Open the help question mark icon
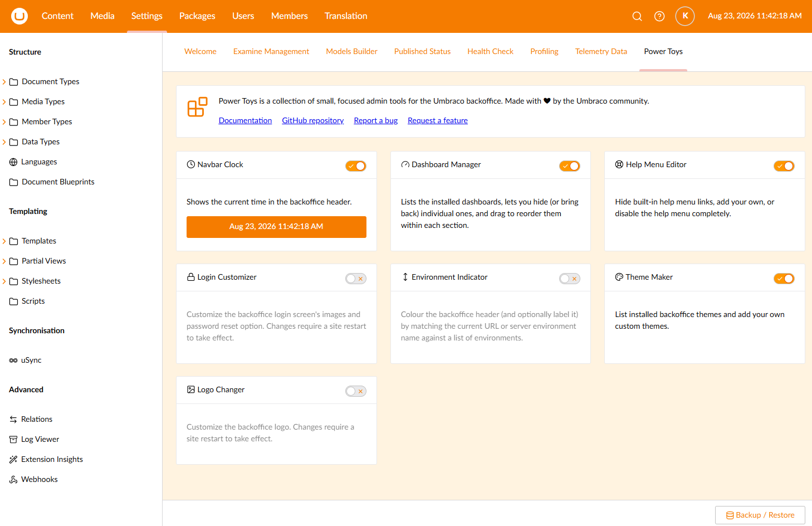The height and width of the screenshot is (526, 812). click(x=659, y=16)
